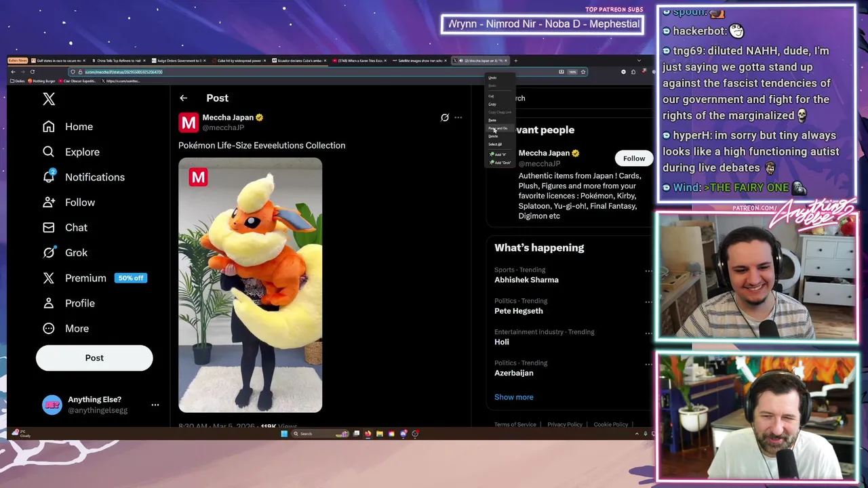Follow Meccha Japan
This screenshot has height=488, width=868.
click(634, 159)
